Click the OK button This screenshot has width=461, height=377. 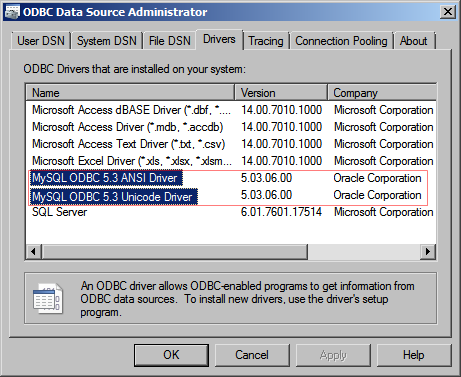(x=171, y=355)
